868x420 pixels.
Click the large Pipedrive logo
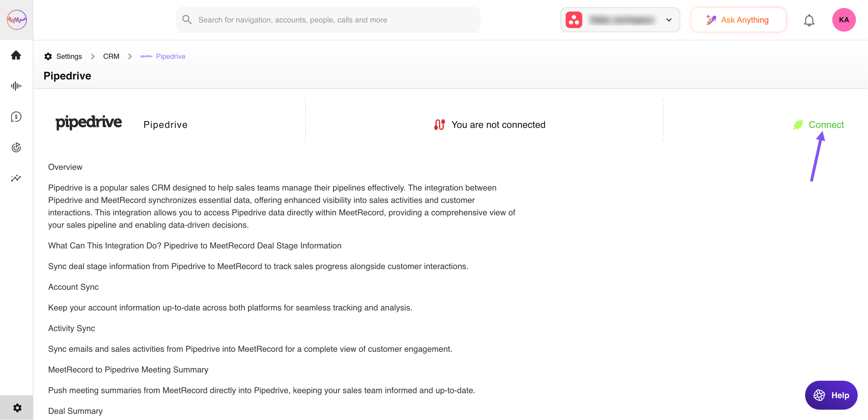coord(89,122)
